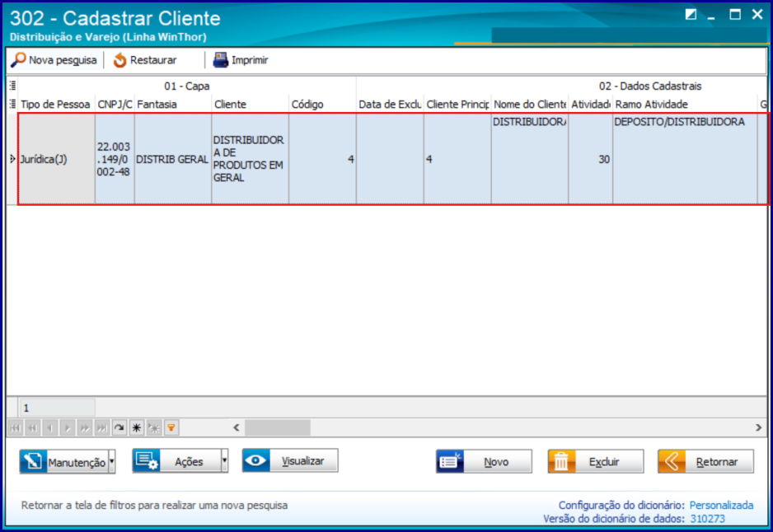Select the Nome do Cliente cell DISTRIBUIDORA

click(x=529, y=159)
